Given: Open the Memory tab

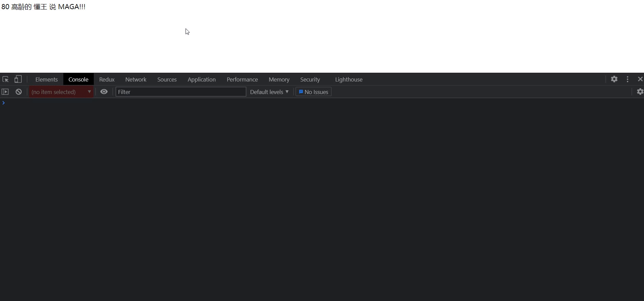Looking at the screenshot, I should coord(279,79).
